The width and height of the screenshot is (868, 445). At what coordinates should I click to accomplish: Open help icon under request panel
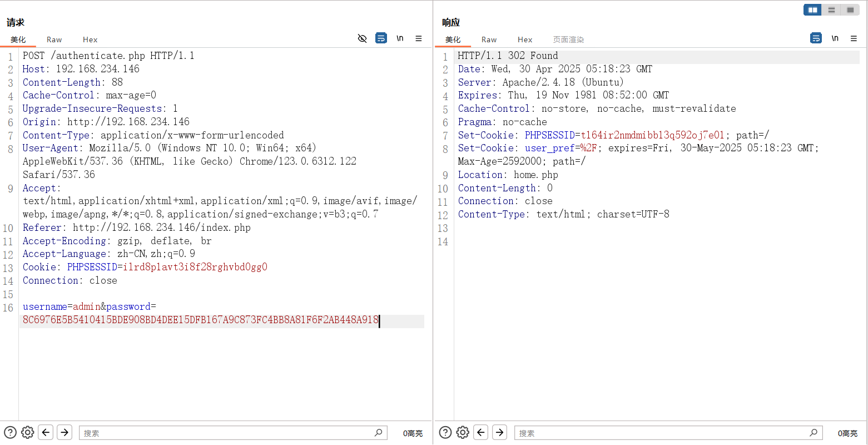(x=10, y=432)
